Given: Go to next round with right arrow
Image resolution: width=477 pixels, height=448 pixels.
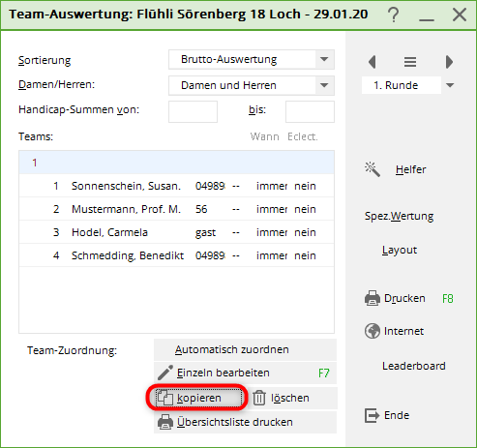Looking at the screenshot, I should click(449, 62).
